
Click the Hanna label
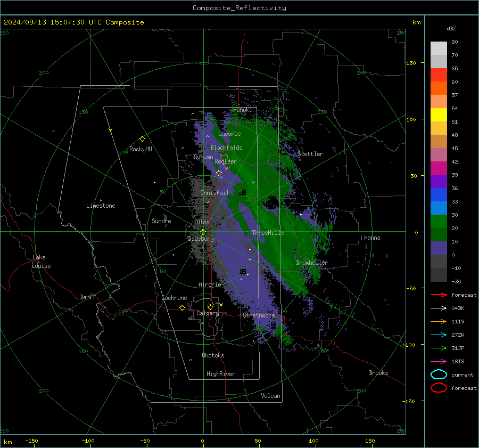tap(372, 238)
